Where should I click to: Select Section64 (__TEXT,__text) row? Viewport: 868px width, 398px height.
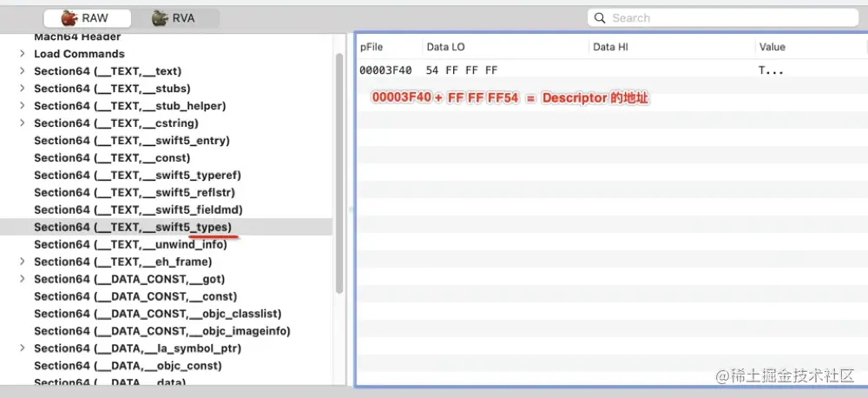click(166, 71)
